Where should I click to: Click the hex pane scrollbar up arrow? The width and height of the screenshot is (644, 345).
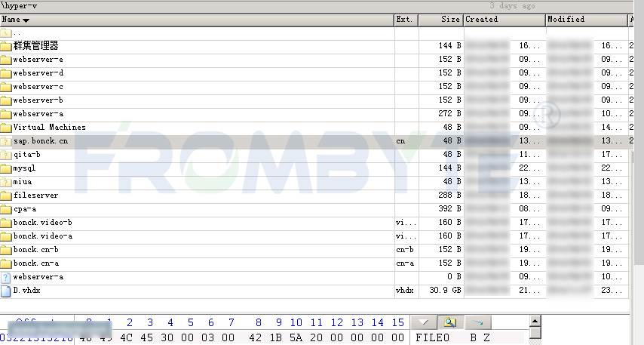click(x=535, y=321)
